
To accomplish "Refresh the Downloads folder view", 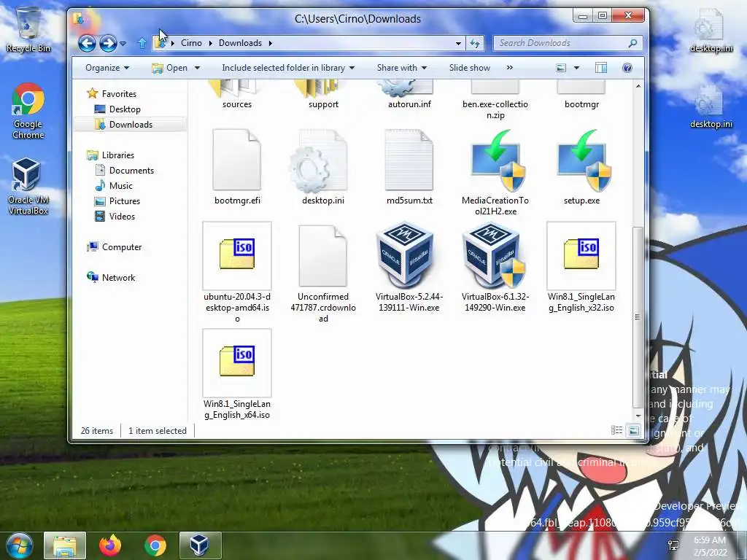I will 475,43.
